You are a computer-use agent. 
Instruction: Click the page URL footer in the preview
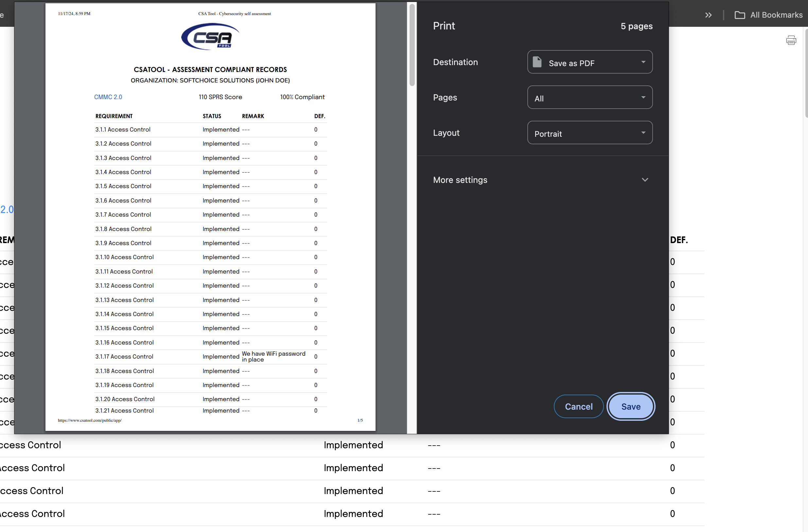90,420
